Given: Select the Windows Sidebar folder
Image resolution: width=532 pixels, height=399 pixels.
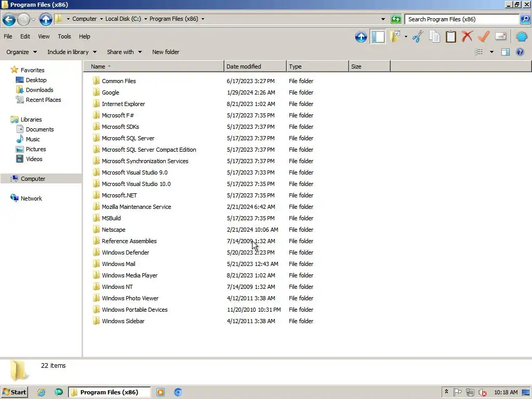Looking at the screenshot, I should click(x=123, y=321).
